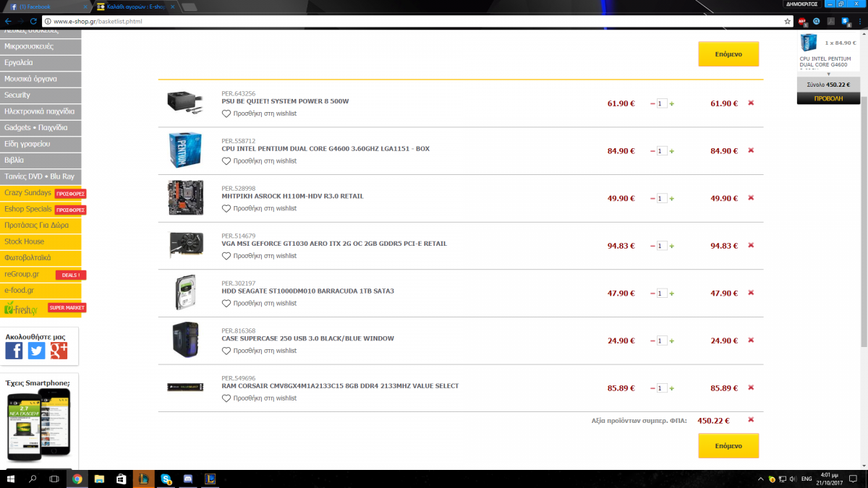The width and height of the screenshot is (868, 488).
Task: Add CPU Pentium G4600 to wishlist heart
Action: point(226,160)
